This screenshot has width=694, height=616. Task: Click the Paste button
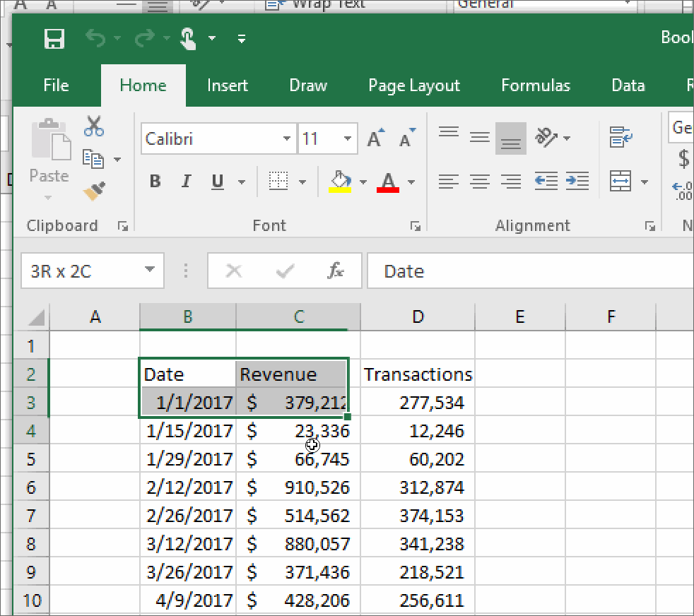pyautogui.click(x=49, y=160)
